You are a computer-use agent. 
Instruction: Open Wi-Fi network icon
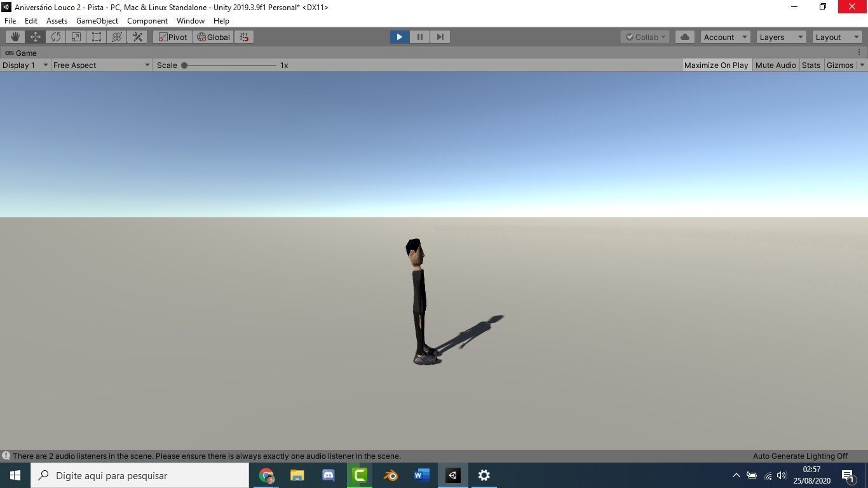(x=767, y=475)
